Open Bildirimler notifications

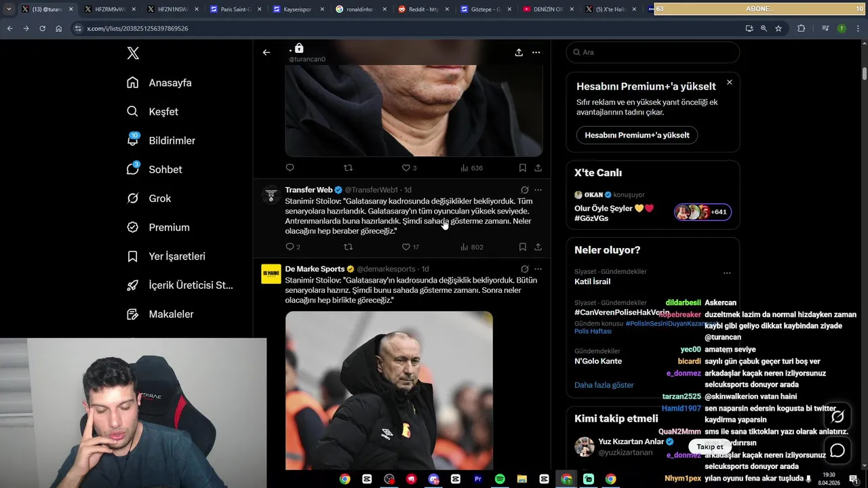pyautogui.click(x=161, y=140)
